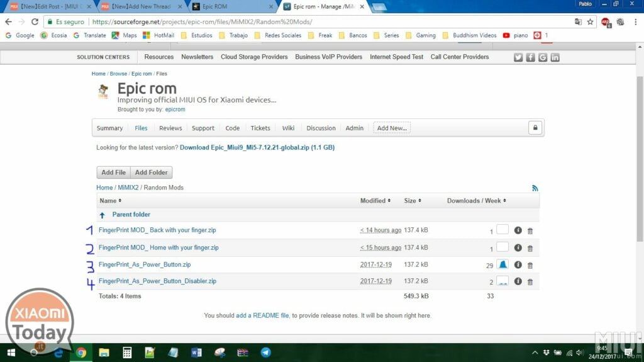This screenshot has height=362, width=644.
Task: Open the Tickets tab
Action: (260, 128)
